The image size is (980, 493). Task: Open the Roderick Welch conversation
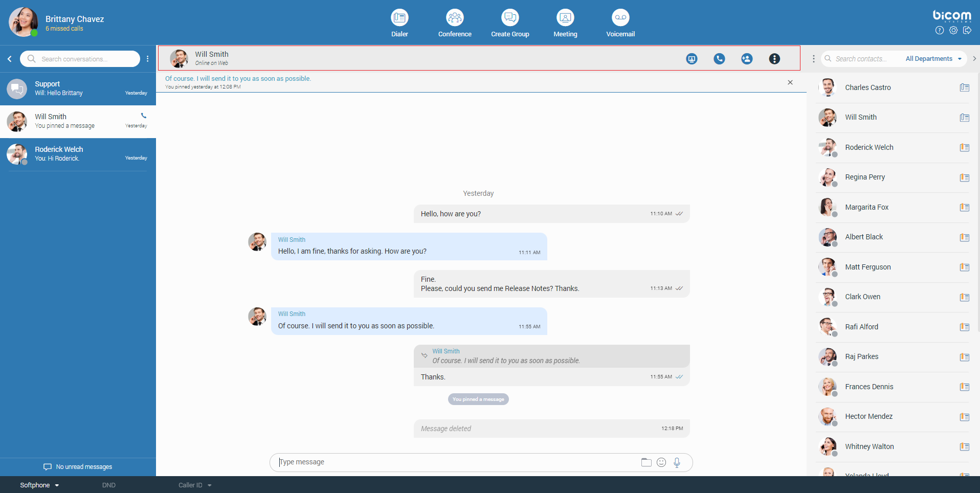tap(78, 154)
